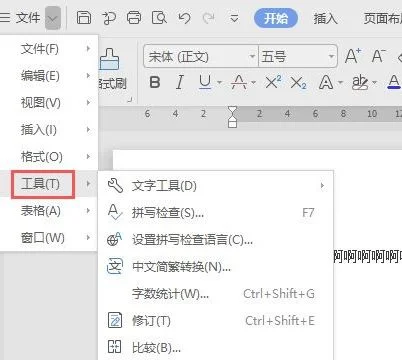Image resolution: width=402 pixels, height=360 pixels.
Task: Click the indent marker on the ruler
Action: coord(232,117)
